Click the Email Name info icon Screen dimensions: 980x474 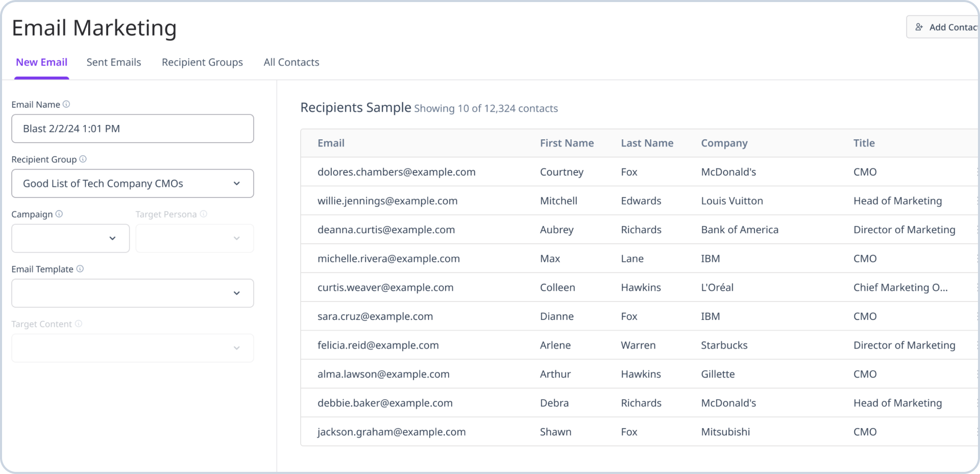(x=66, y=104)
